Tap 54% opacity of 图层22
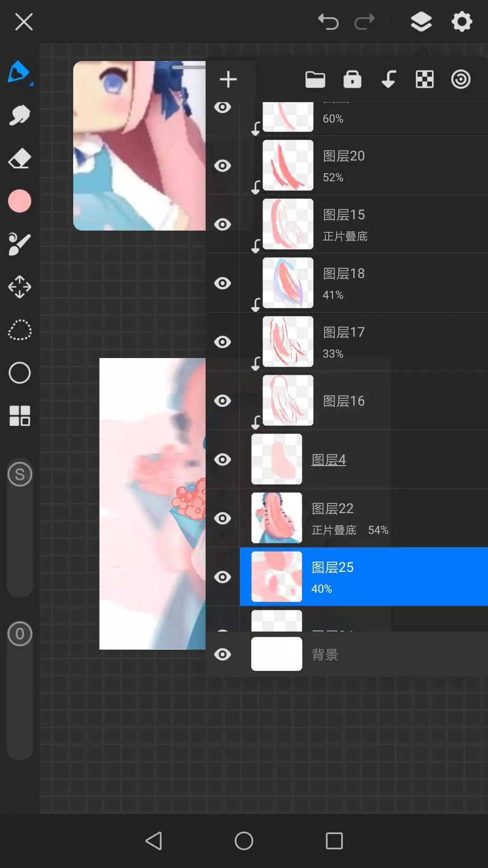Screen dimensions: 488x868 pyautogui.click(x=378, y=530)
